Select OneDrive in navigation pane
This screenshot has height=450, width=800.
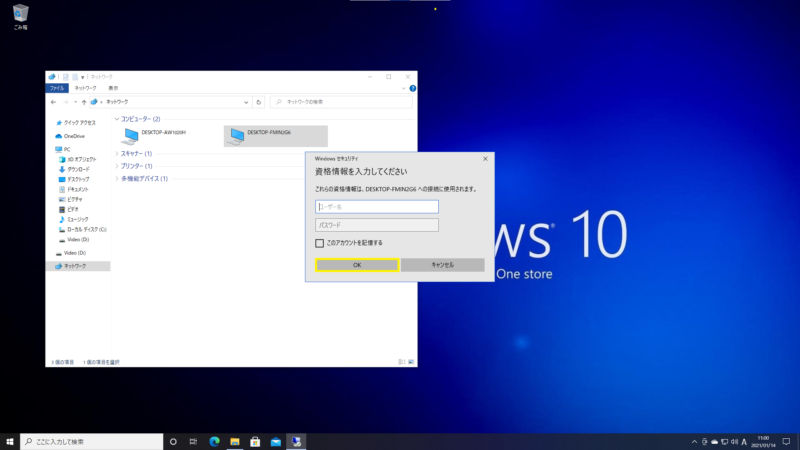(70, 136)
